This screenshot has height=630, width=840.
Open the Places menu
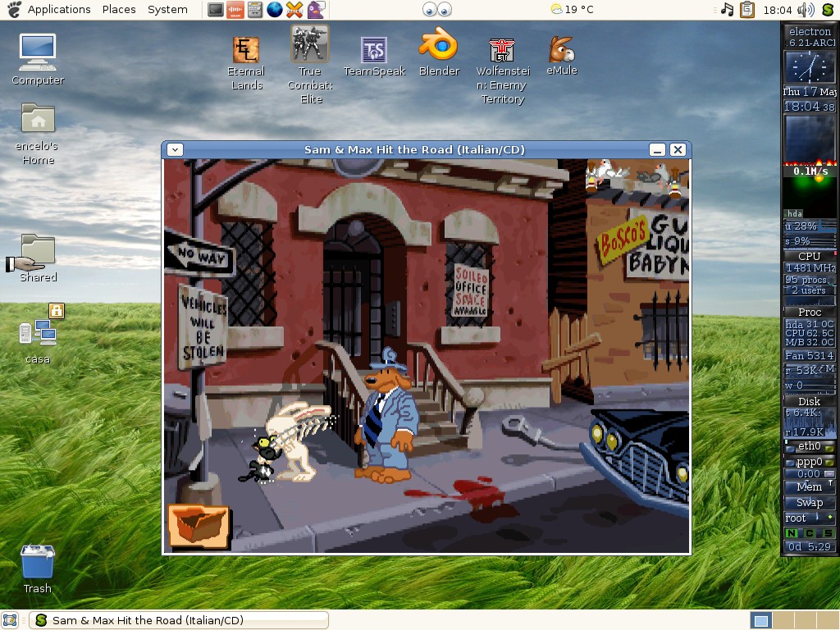[119, 10]
